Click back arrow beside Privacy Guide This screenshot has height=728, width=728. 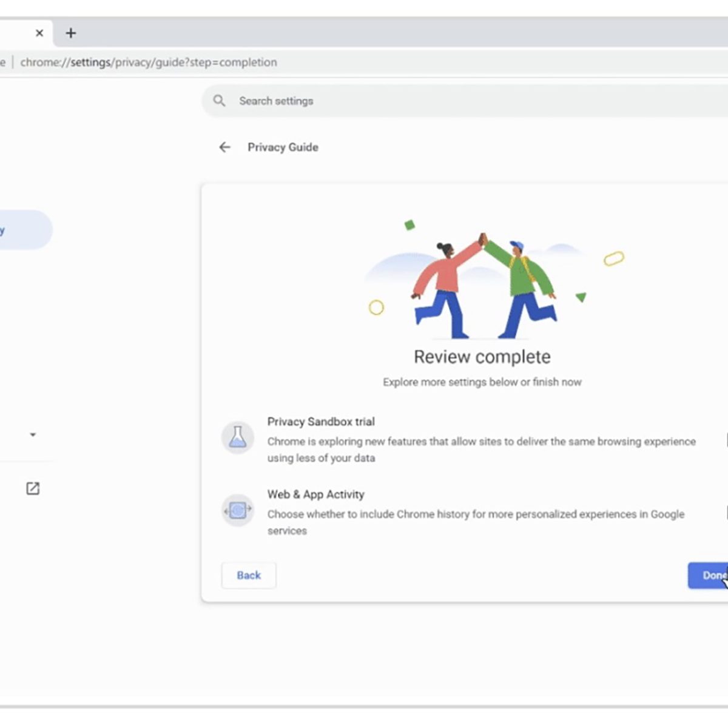point(225,147)
